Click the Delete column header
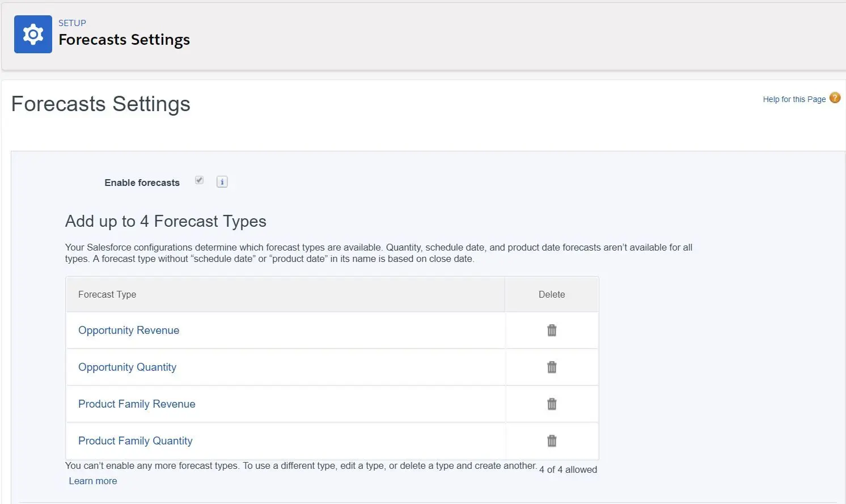 (x=552, y=294)
